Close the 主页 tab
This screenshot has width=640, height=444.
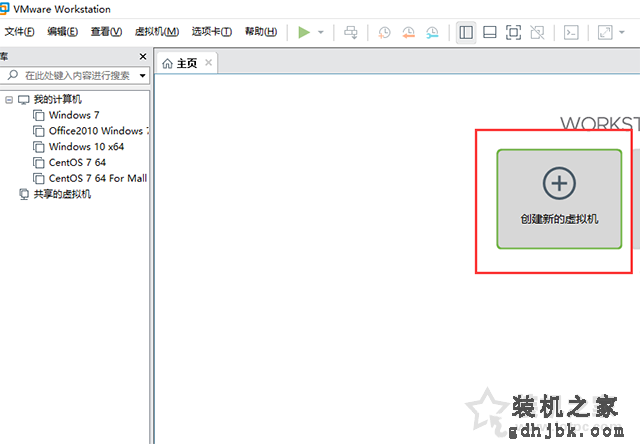coord(209,62)
